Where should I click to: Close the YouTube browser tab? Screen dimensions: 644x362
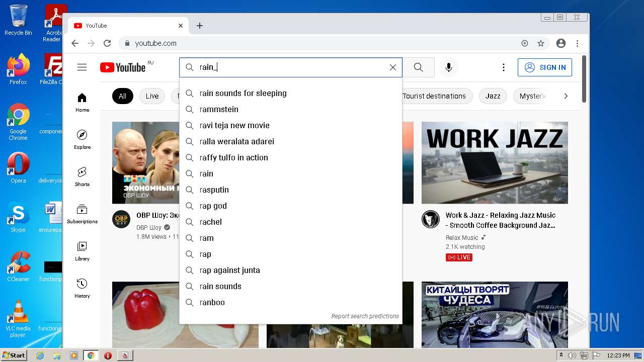(x=181, y=26)
